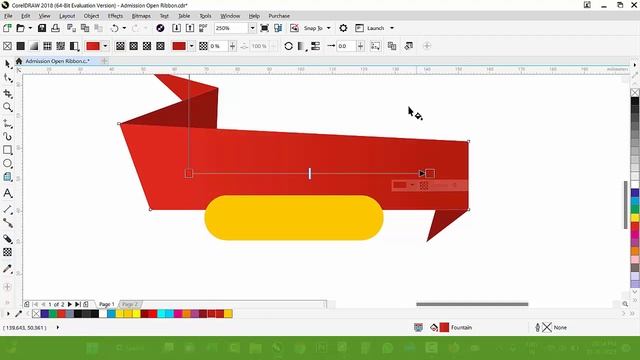Expand the Snap To dropdown
The width and height of the screenshot is (640, 360).
[329, 28]
